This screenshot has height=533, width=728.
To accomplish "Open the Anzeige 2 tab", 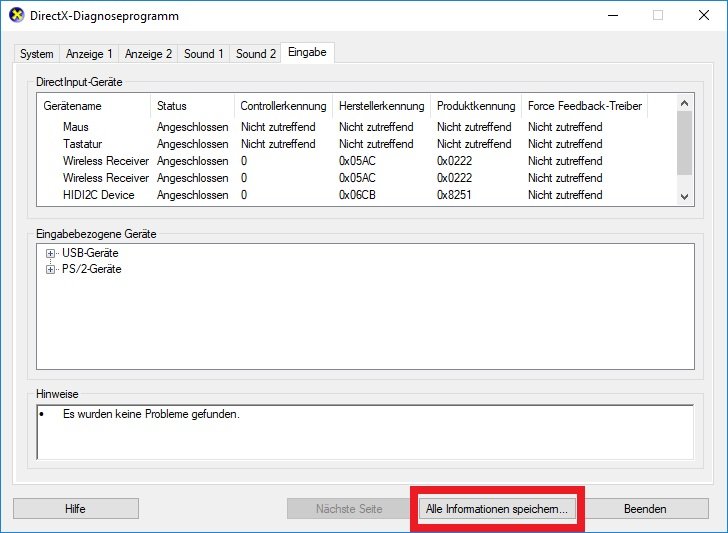I will [148, 53].
